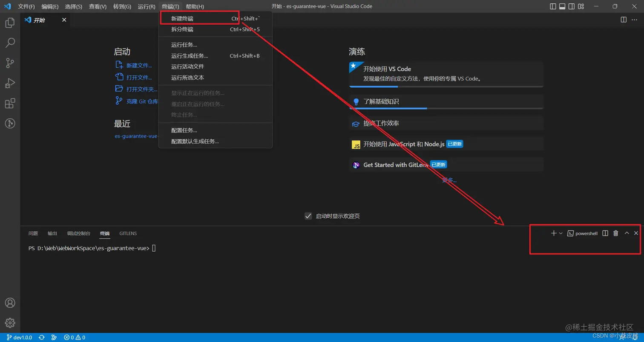Open Customize Layout icon in title bar
This screenshot has height=342, width=644.
click(581, 6)
